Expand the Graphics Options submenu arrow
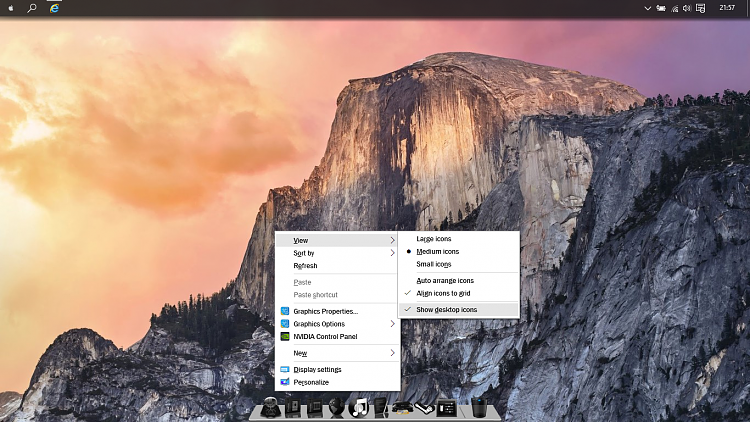 (x=392, y=324)
